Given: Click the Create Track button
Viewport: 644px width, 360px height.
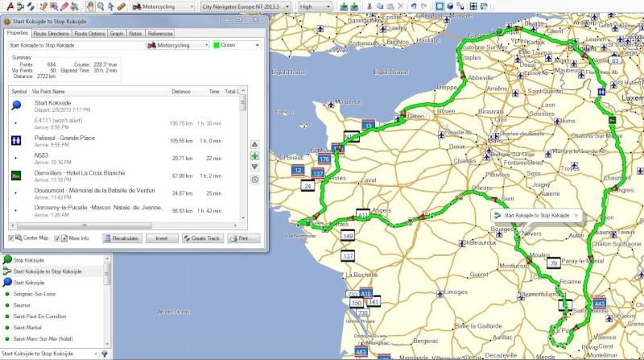Looking at the screenshot, I should click(x=203, y=238).
